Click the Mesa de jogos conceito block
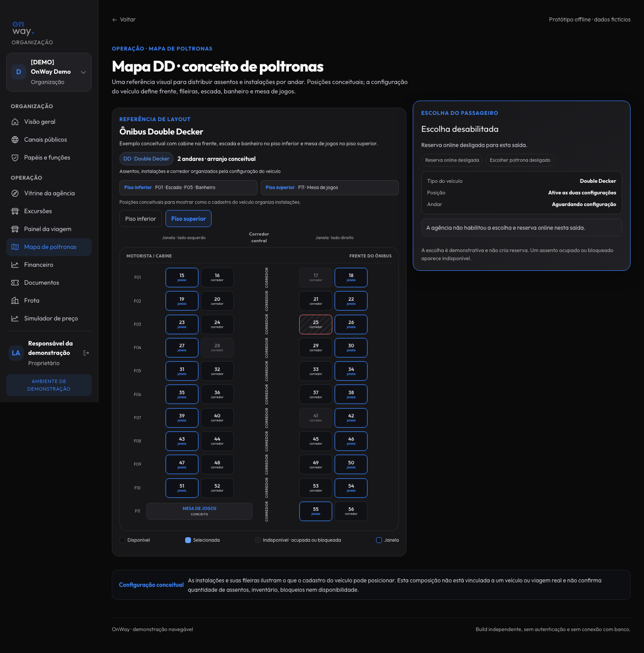This screenshot has width=644, height=653. tap(199, 511)
